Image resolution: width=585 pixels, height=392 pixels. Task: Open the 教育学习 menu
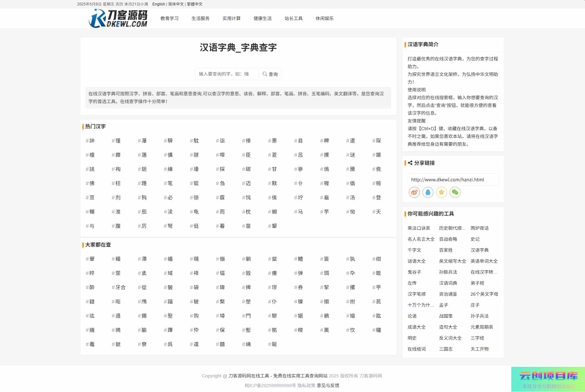pos(169,18)
